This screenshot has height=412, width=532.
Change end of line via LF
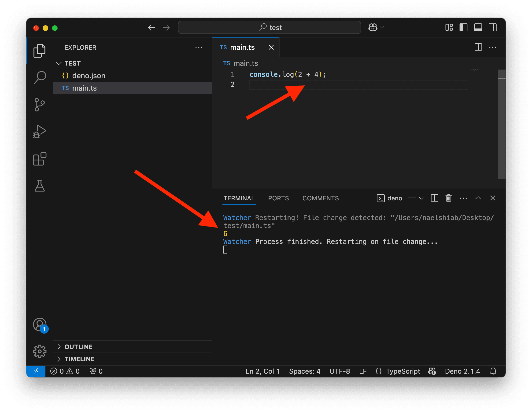point(362,371)
